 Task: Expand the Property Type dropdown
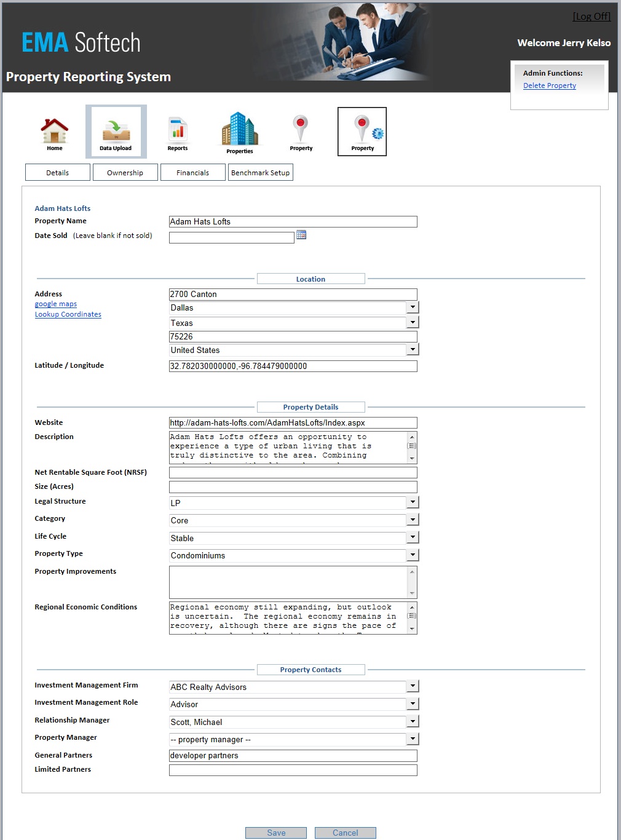(x=413, y=555)
